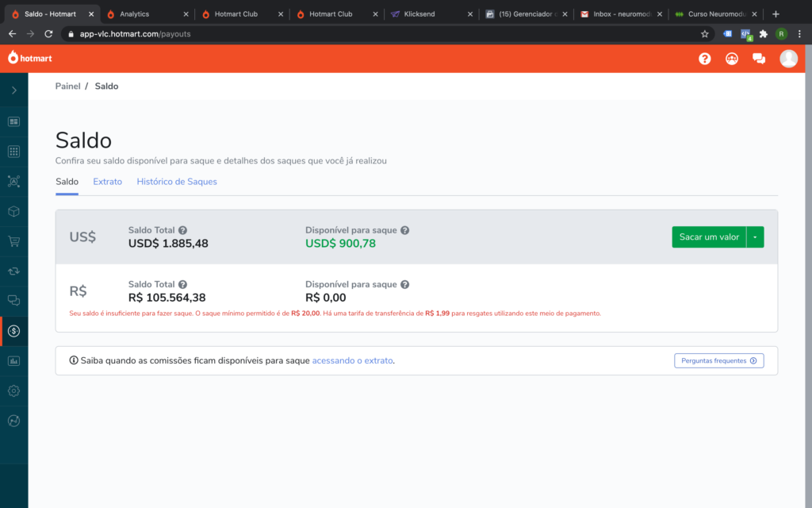Open the bar chart reports sidebar icon
Screen dimensions: 812x508
[x=13, y=361]
